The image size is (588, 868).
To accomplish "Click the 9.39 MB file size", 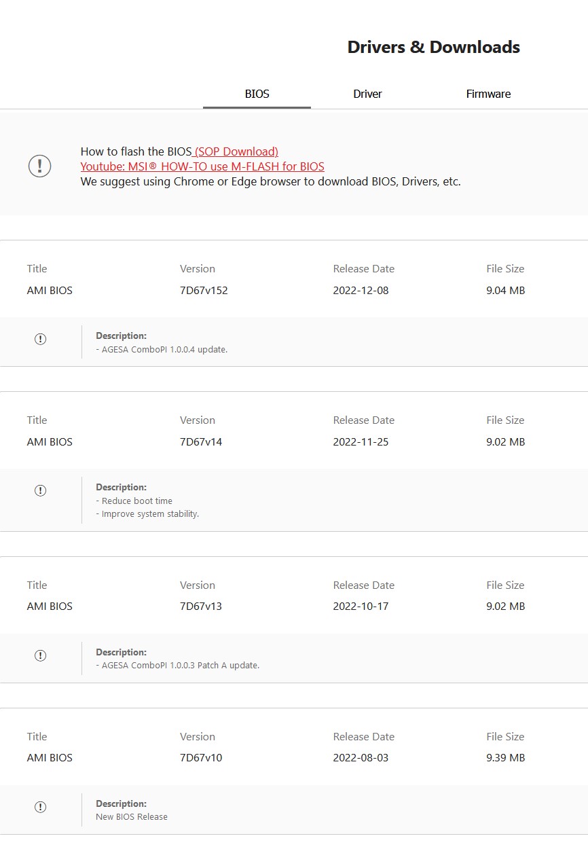I will point(505,758).
